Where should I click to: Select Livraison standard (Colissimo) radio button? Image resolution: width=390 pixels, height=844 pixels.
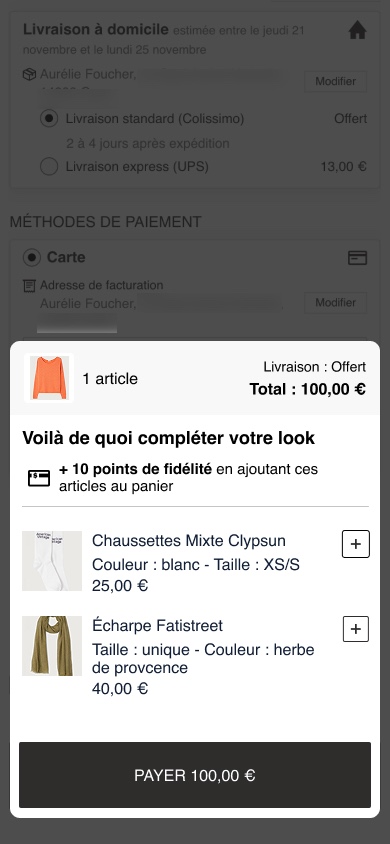49,118
